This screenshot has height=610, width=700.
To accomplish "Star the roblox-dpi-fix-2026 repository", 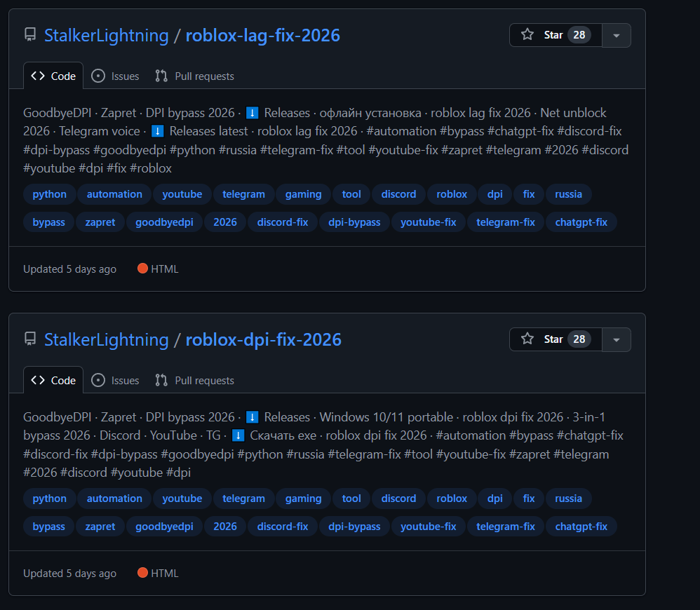I will click(x=556, y=339).
